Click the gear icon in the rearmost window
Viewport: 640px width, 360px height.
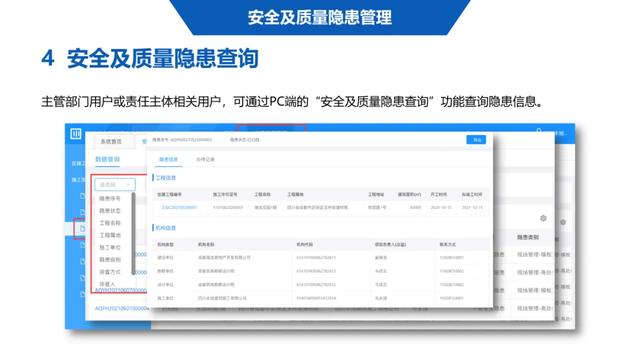[x=563, y=222]
